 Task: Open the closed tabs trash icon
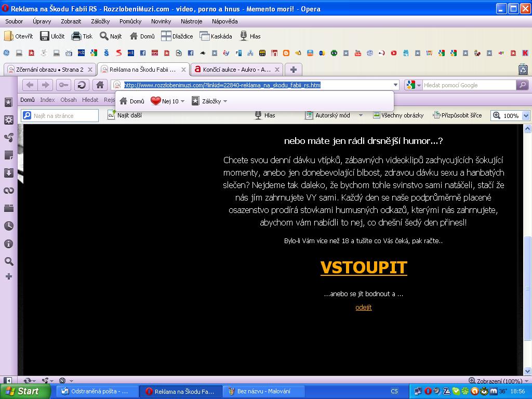pos(523,69)
